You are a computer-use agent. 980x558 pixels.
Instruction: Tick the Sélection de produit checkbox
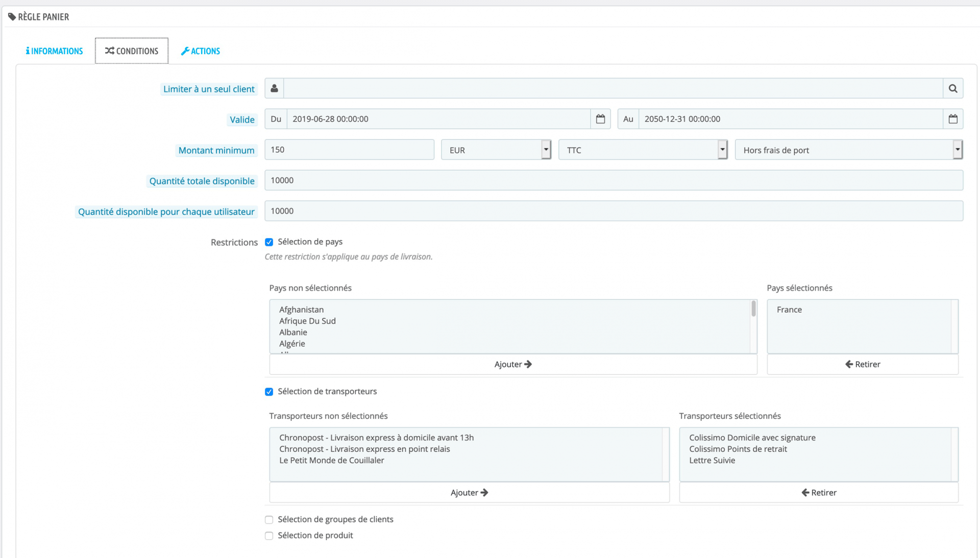click(x=269, y=536)
